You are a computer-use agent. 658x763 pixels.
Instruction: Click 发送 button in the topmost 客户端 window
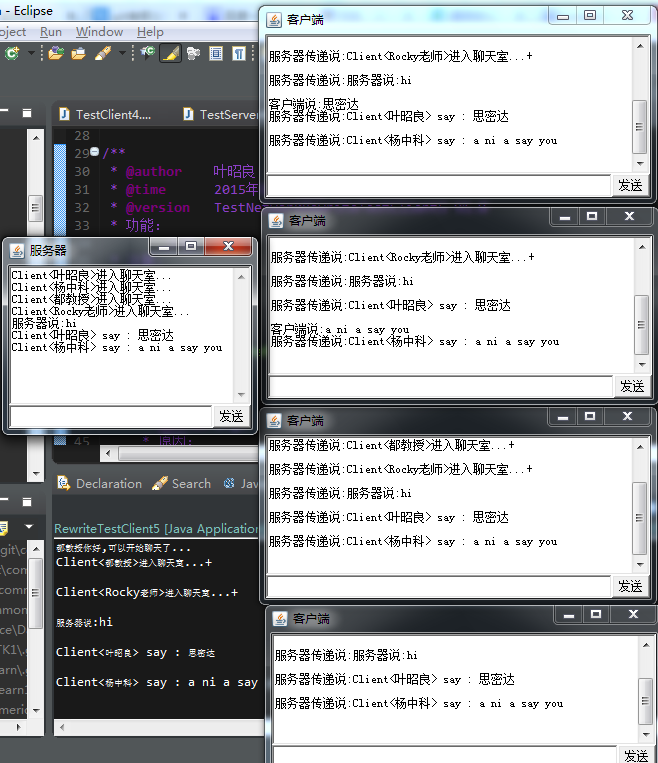[630, 185]
